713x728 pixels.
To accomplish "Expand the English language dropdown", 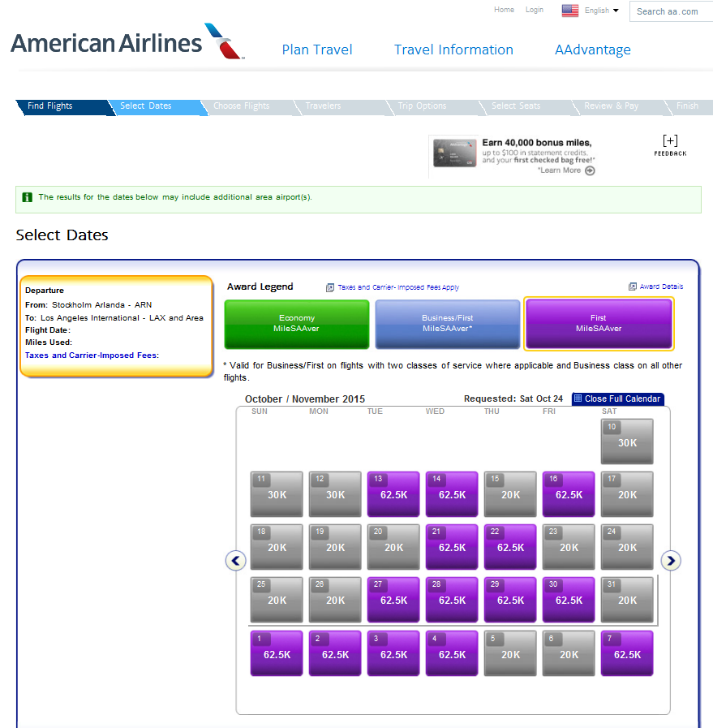I will (x=601, y=11).
